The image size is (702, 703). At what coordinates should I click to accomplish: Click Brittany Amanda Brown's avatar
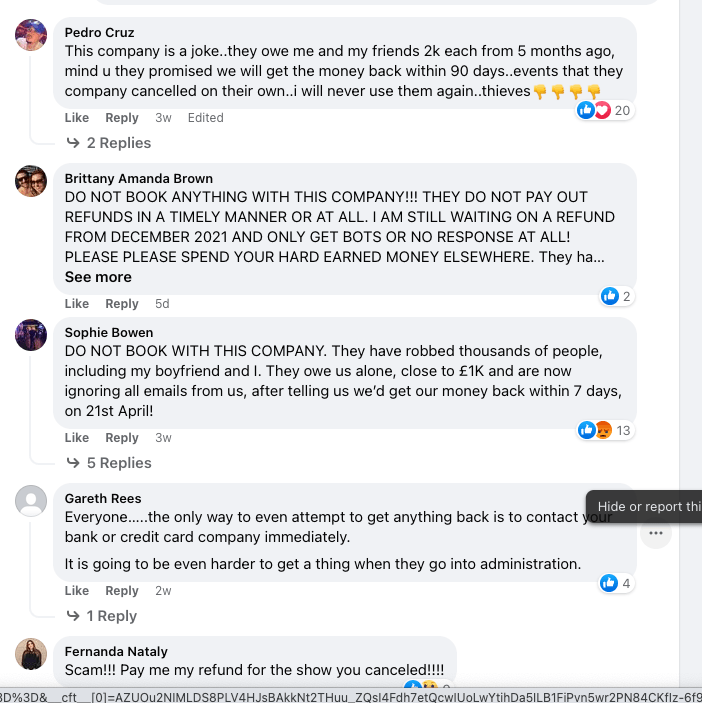(x=31, y=181)
